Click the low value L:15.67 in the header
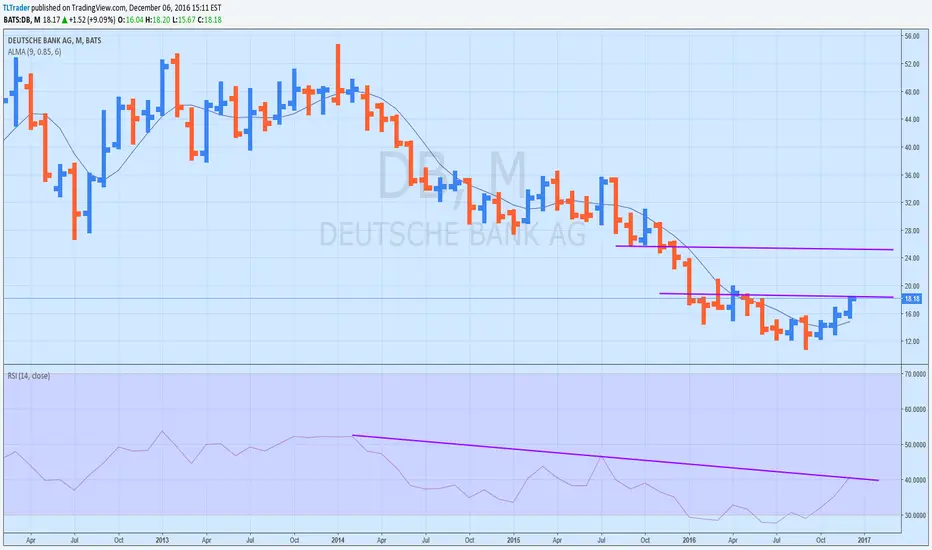932x550 pixels. click(183, 20)
